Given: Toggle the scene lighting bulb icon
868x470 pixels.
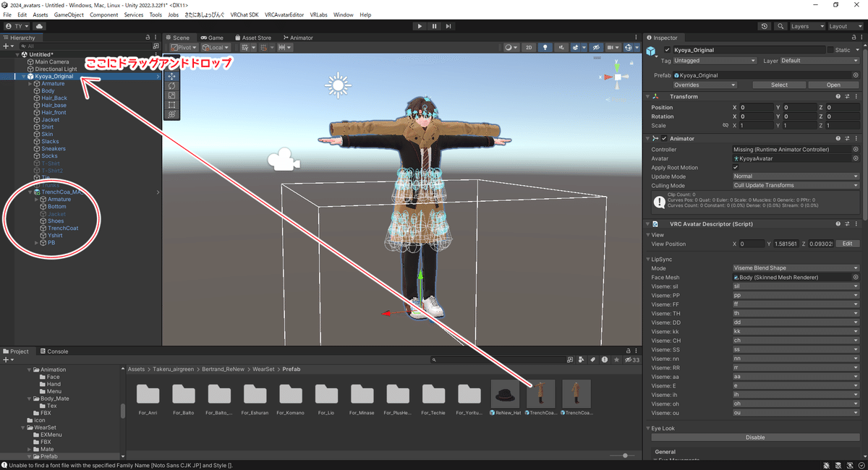Looking at the screenshot, I should click(545, 47).
